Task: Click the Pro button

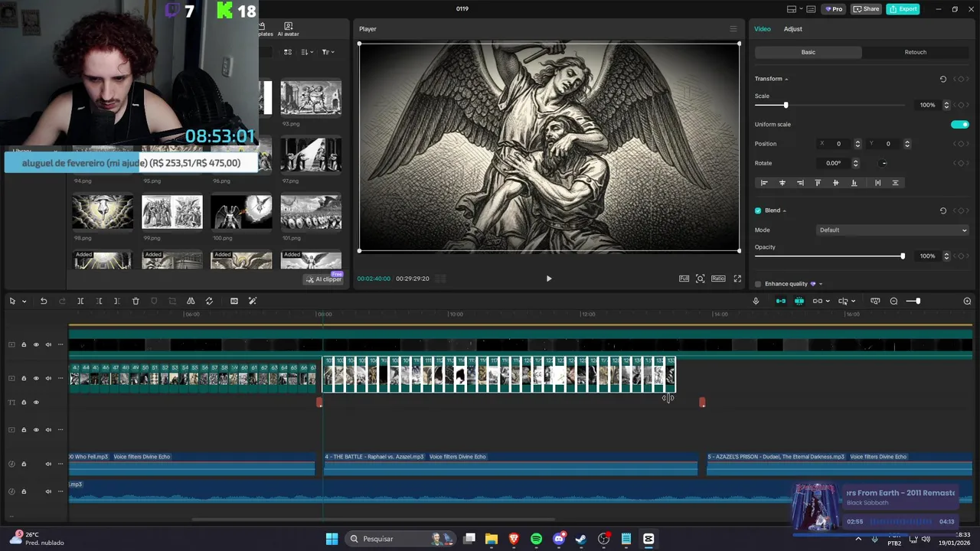Action: click(x=833, y=9)
